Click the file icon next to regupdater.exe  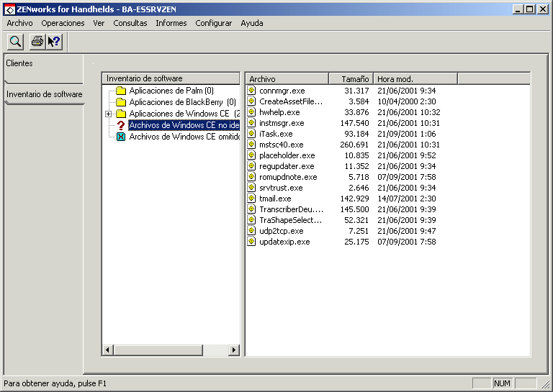pyautogui.click(x=251, y=166)
